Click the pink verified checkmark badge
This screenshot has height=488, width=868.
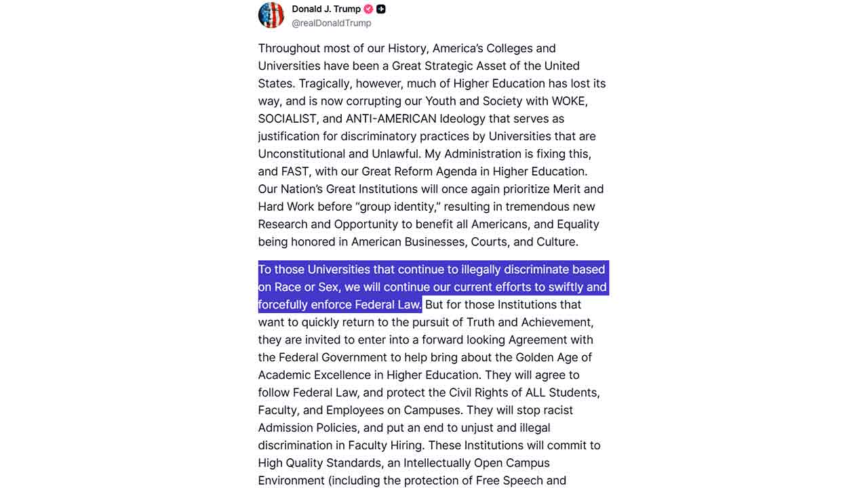[x=368, y=9]
